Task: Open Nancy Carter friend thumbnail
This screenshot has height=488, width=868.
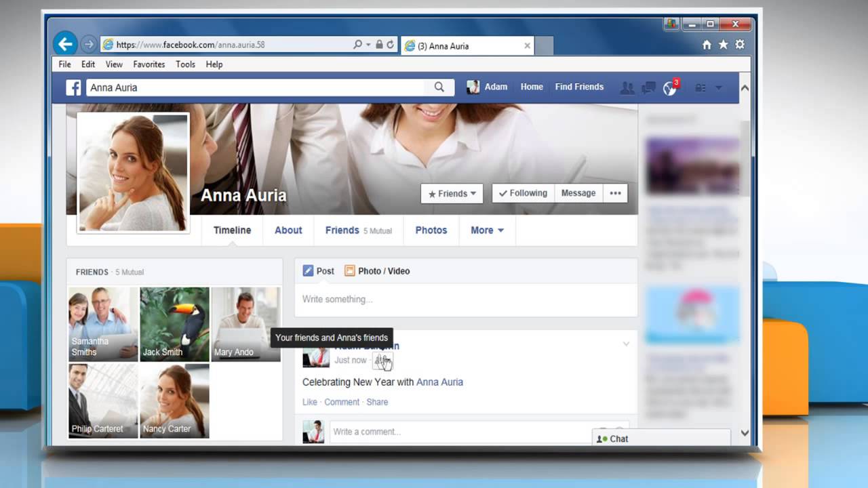Action: coord(174,401)
